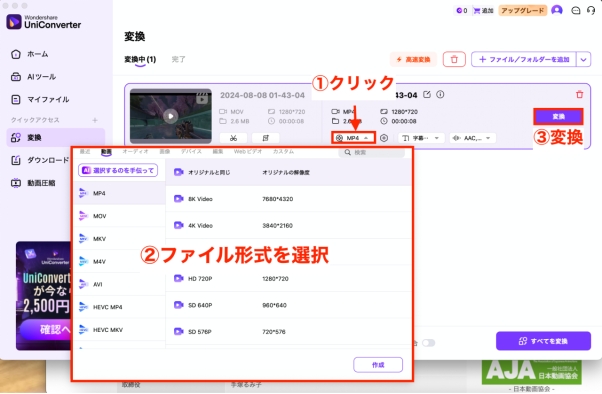Click the 高速変換 button
602x394 pixels.
pos(413,60)
